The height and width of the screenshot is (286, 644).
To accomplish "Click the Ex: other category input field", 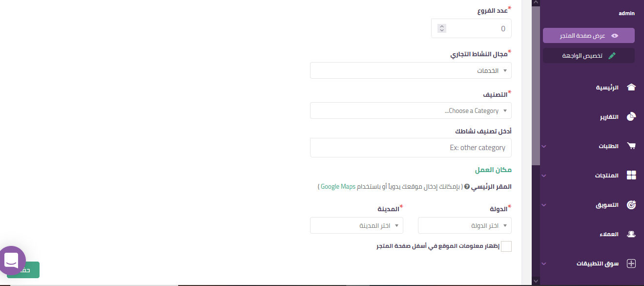I will pyautogui.click(x=411, y=148).
